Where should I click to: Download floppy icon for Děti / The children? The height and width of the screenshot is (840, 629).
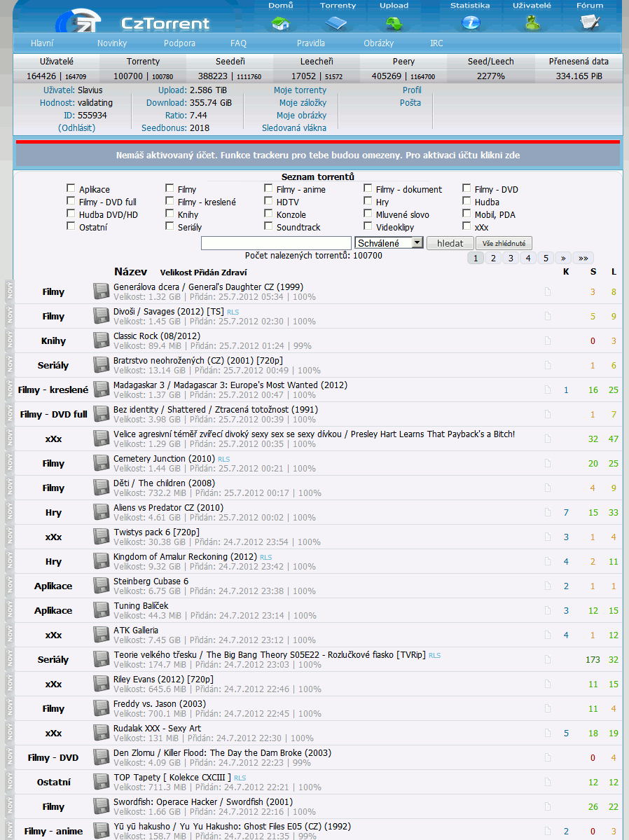[x=102, y=488]
